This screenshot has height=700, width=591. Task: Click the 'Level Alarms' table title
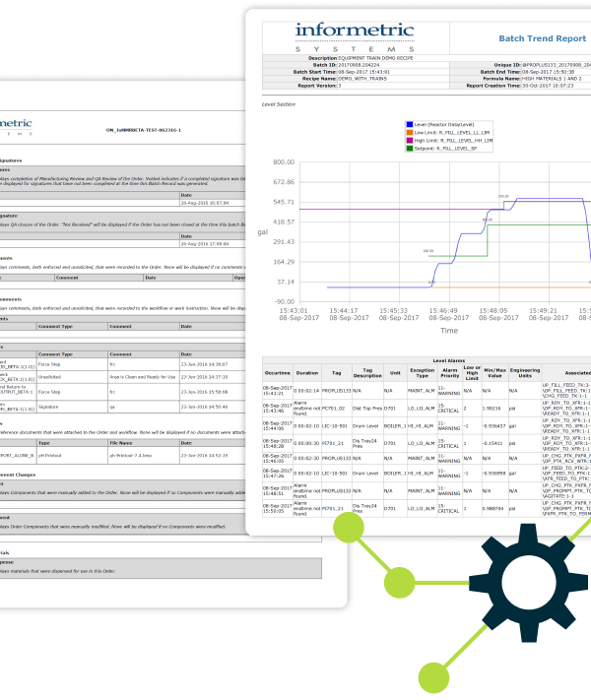pos(449,360)
